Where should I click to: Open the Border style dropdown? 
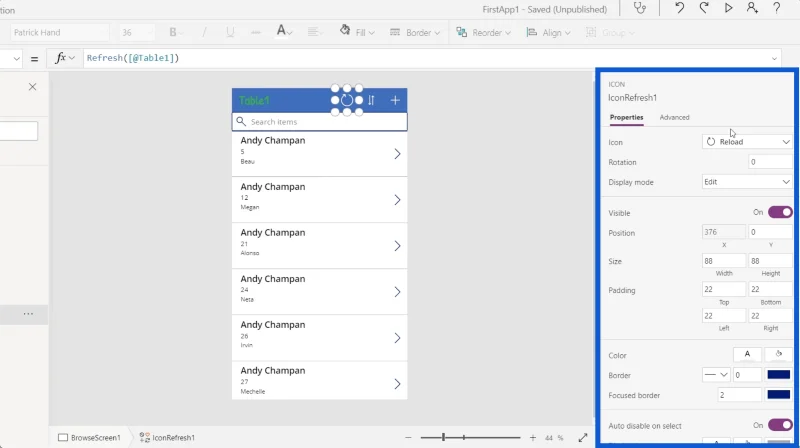(716, 375)
